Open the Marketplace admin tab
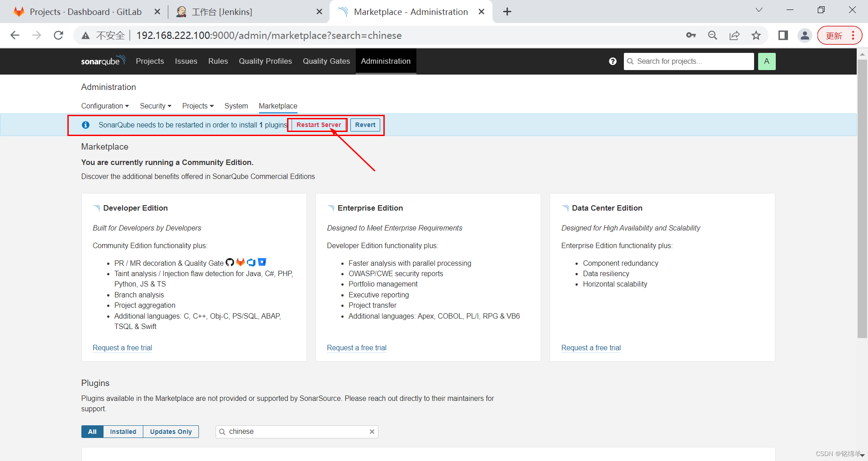 point(278,106)
